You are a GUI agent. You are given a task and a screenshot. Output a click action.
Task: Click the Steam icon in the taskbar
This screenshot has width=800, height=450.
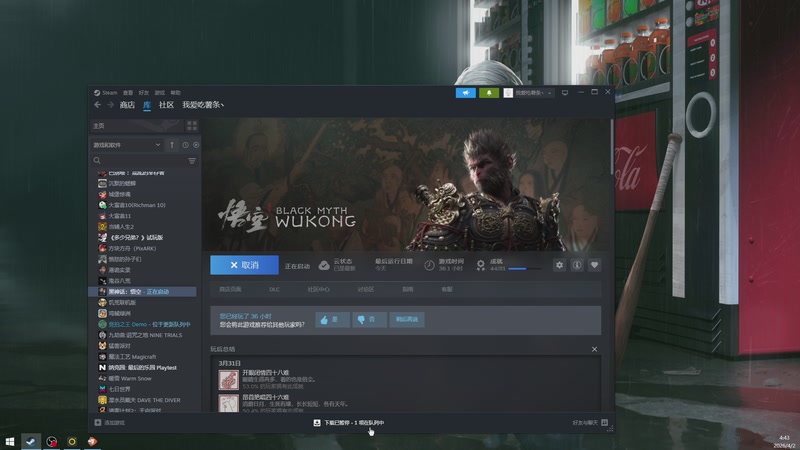pos(31,442)
